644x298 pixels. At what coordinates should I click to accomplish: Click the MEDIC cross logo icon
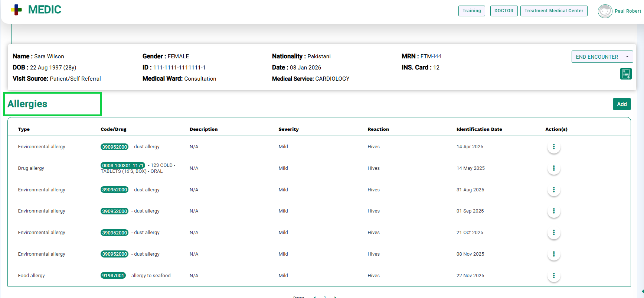[16, 10]
